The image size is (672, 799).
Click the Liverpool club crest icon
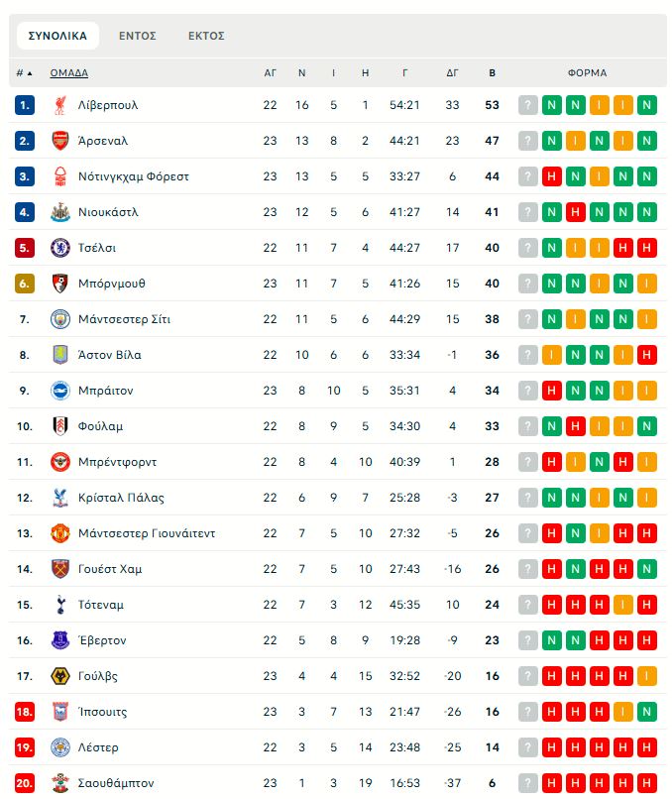coord(60,105)
